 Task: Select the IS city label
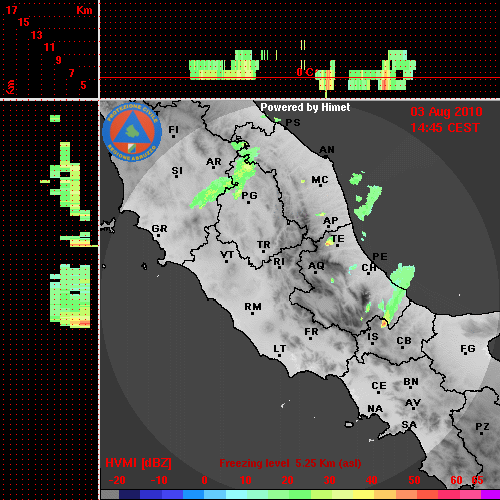tap(373, 337)
